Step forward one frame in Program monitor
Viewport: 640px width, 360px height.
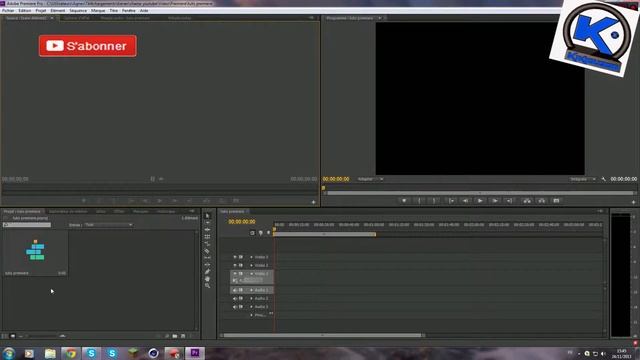tap(495, 201)
